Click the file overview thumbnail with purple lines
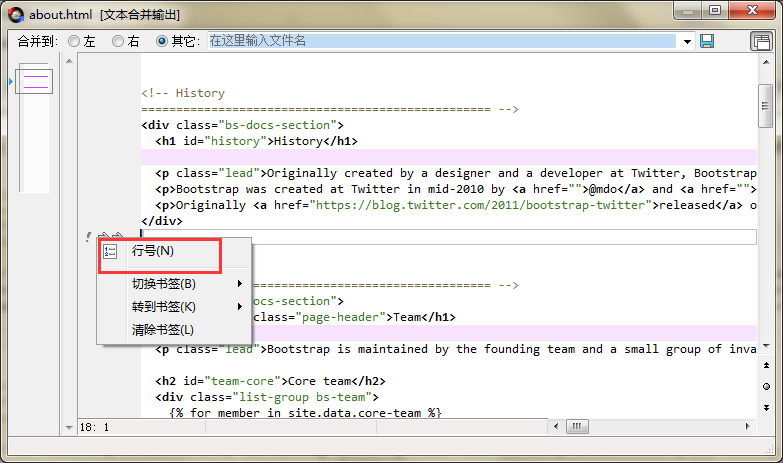Screen dimensions: 783x463 [34, 80]
